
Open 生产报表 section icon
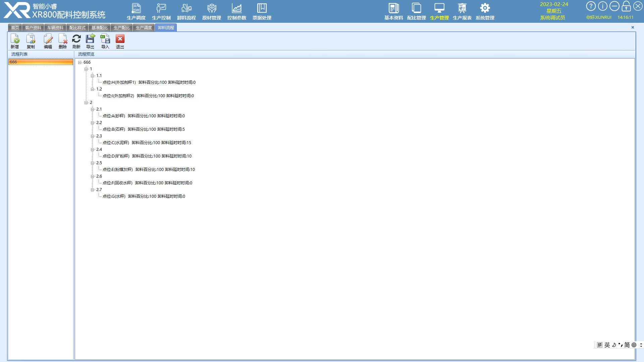tap(462, 12)
